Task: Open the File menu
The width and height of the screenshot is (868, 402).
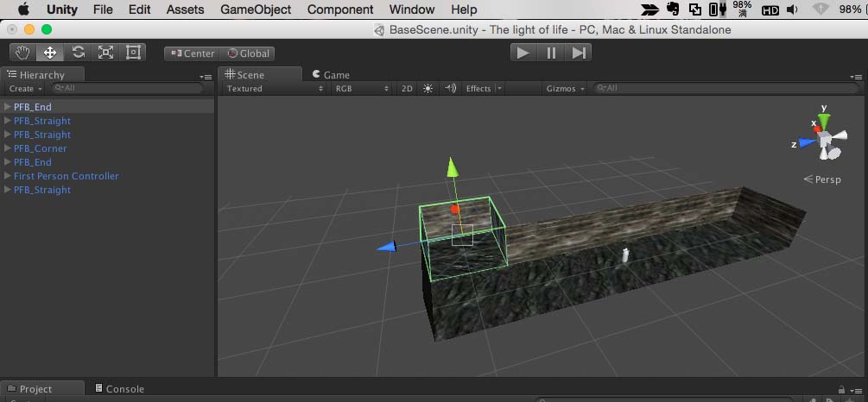Action: 103,9
